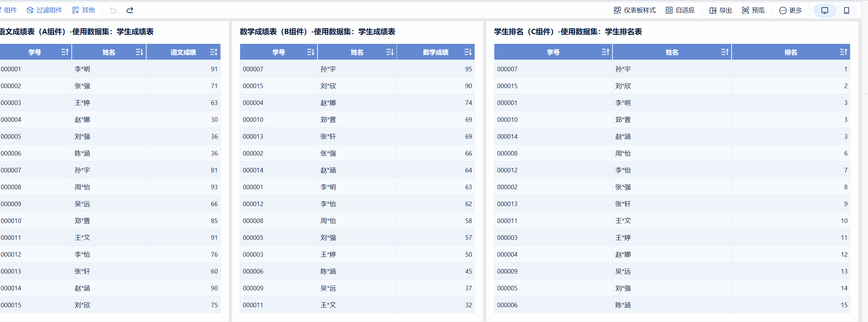Click rank 15 in 学生排名 table
The height and width of the screenshot is (322, 868).
[x=844, y=305]
